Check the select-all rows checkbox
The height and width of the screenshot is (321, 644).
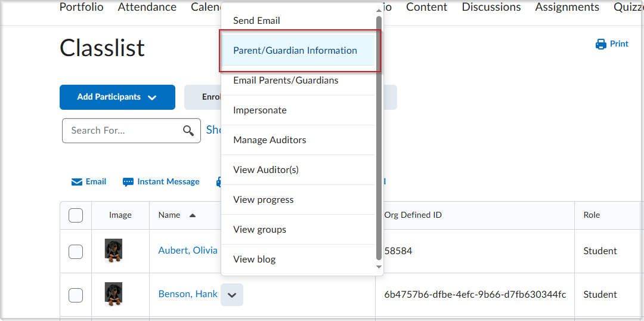tap(76, 215)
